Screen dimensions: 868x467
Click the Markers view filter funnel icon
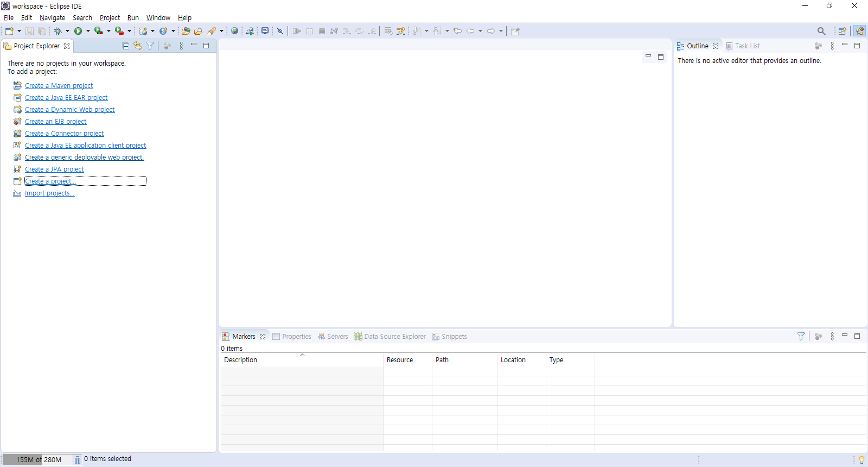tap(801, 337)
